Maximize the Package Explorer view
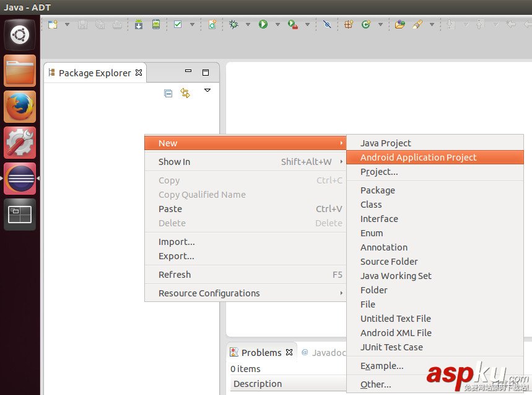The height and width of the screenshot is (395, 532). coord(206,73)
